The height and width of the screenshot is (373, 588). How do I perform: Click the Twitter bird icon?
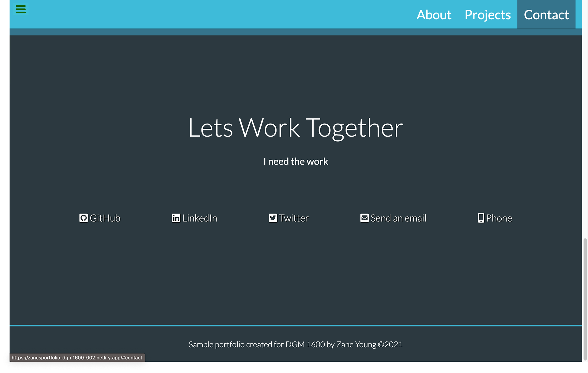[x=273, y=218]
